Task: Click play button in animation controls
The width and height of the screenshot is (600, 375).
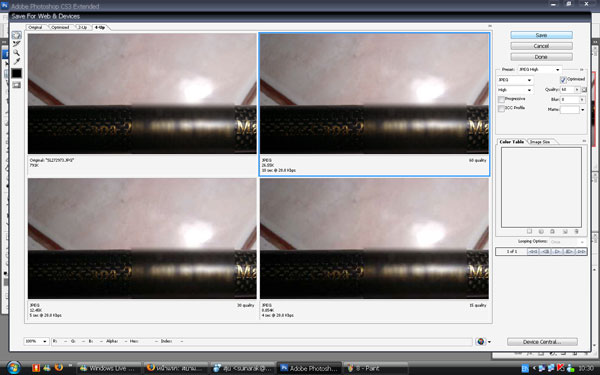Action: click(557, 251)
